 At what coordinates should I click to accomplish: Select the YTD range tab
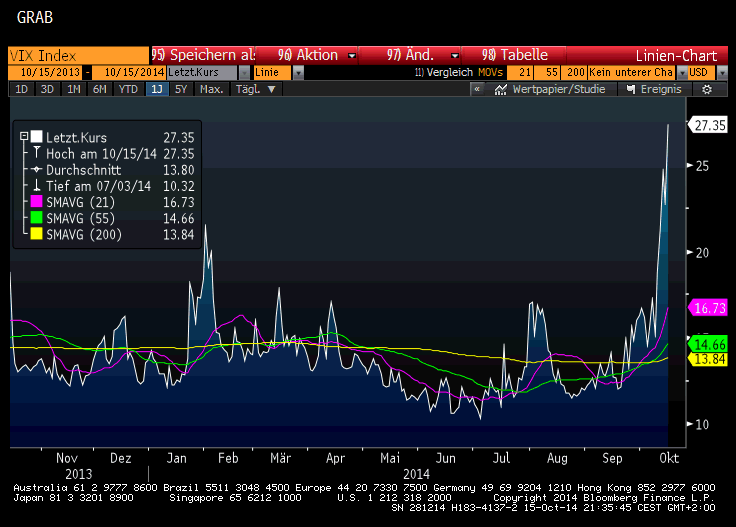click(x=128, y=89)
